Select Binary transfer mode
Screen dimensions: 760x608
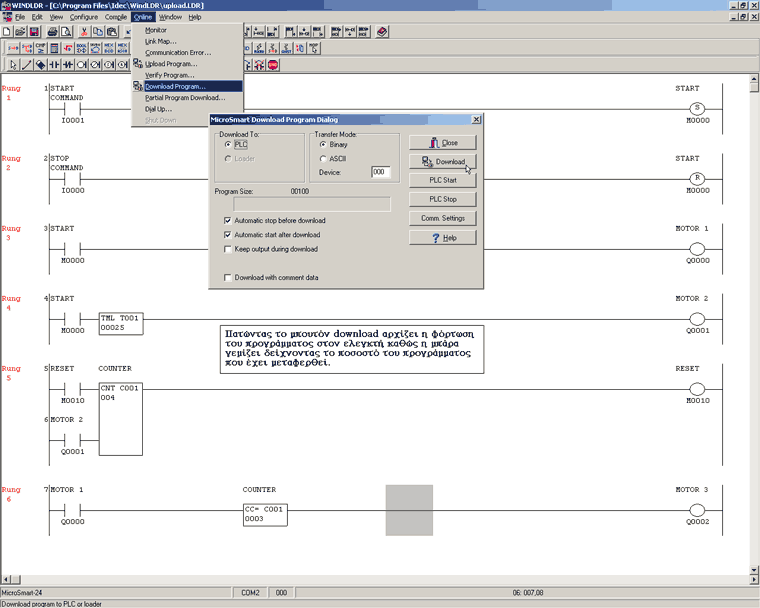(322, 144)
